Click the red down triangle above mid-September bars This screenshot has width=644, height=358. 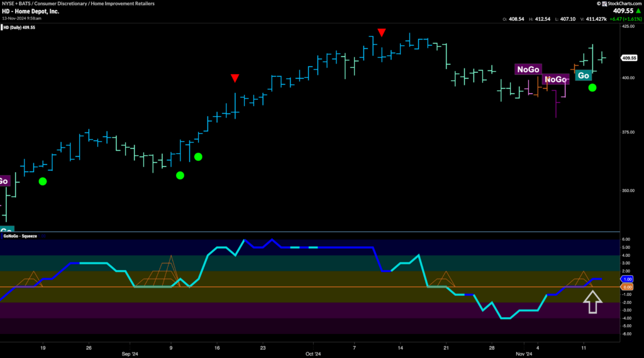[235, 78]
